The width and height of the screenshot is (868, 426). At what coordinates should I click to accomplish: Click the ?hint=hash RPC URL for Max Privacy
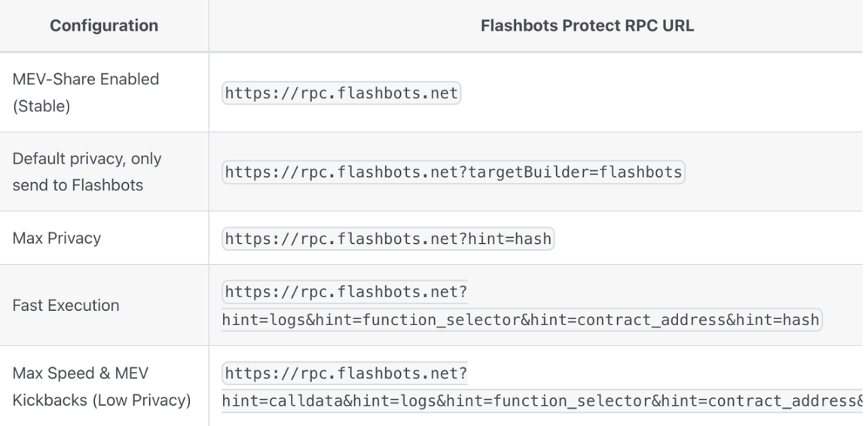click(388, 239)
